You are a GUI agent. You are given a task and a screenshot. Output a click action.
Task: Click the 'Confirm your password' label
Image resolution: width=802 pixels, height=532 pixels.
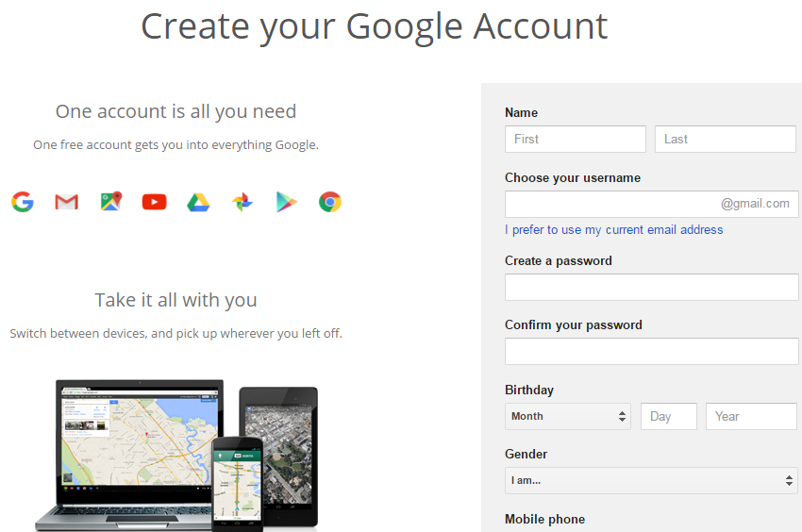pos(574,325)
